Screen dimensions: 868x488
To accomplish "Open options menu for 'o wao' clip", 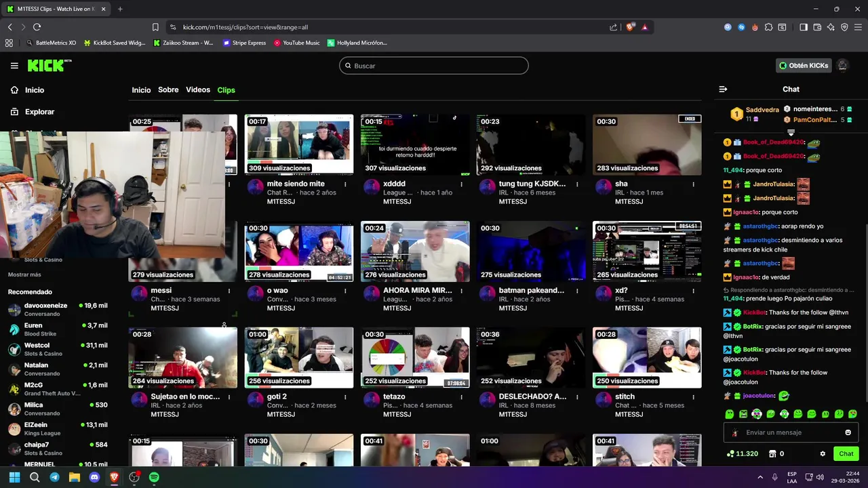I will click(x=345, y=291).
